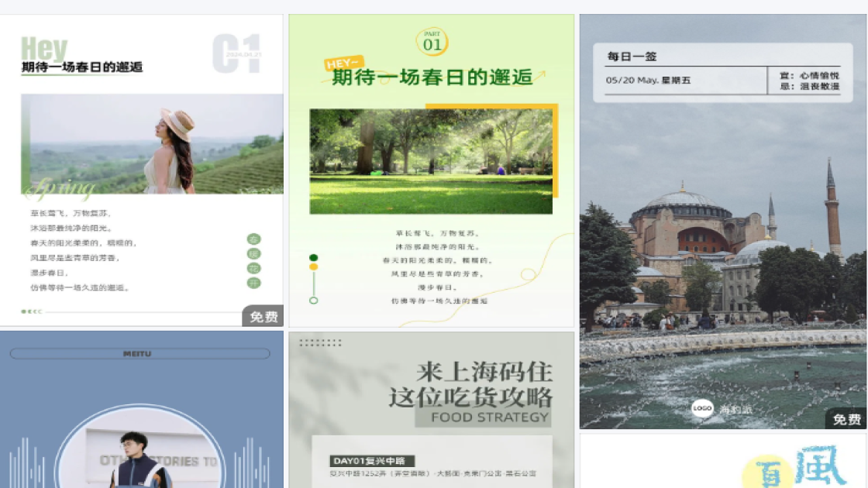The image size is (868, 488).
Task: Open the Hey spring woman-in-hat template
Action: [141, 170]
